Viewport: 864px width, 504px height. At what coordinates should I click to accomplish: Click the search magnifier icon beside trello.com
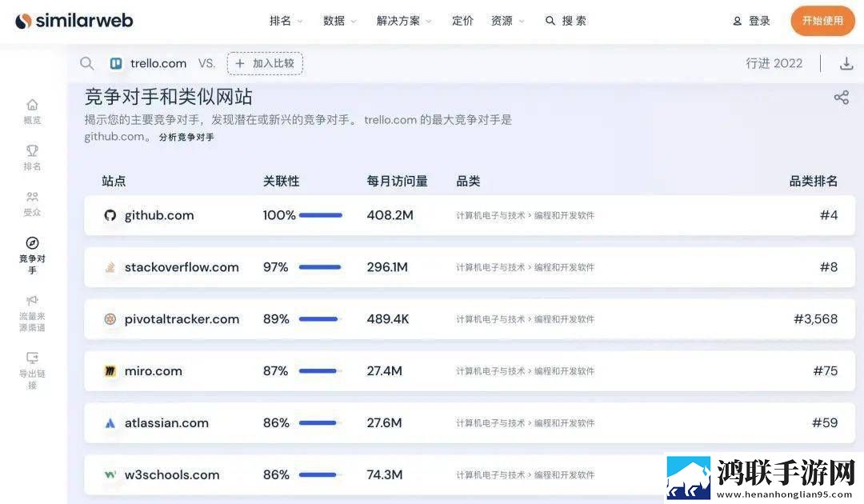click(86, 63)
